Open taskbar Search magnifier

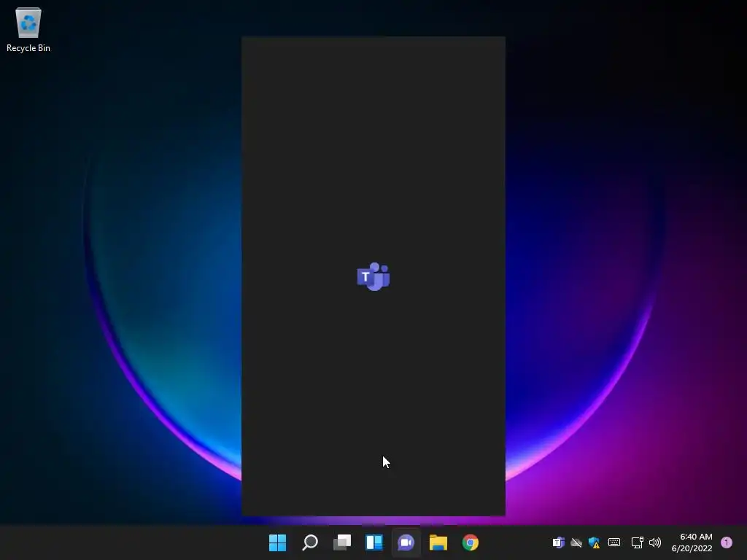click(310, 542)
